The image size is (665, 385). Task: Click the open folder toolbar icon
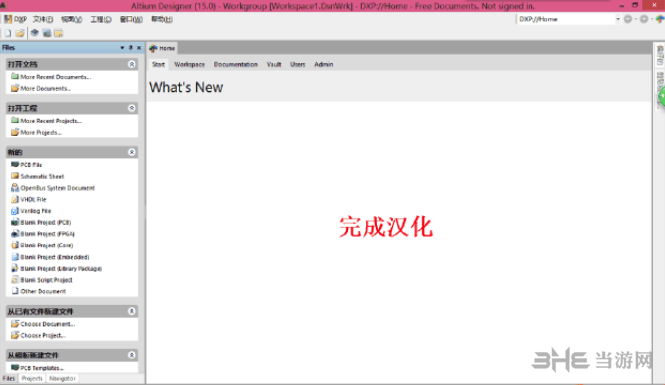[20, 33]
